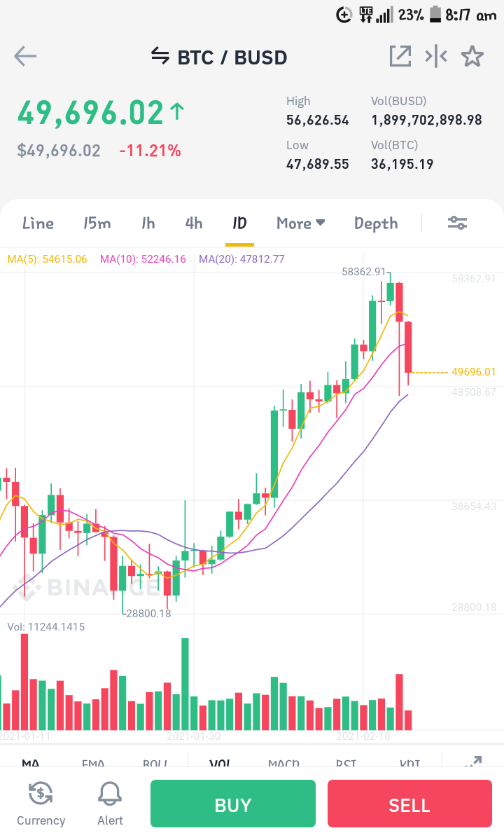Expand the More timeframe dropdown

301,223
